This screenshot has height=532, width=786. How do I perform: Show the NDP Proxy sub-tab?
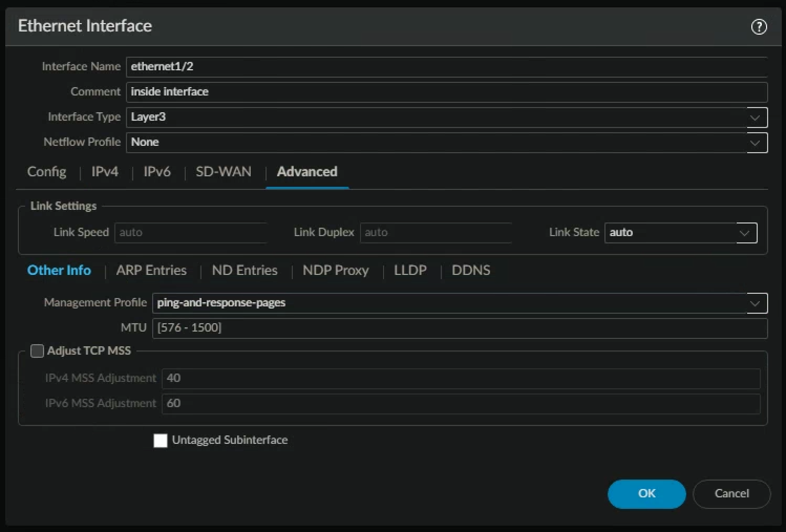(336, 270)
